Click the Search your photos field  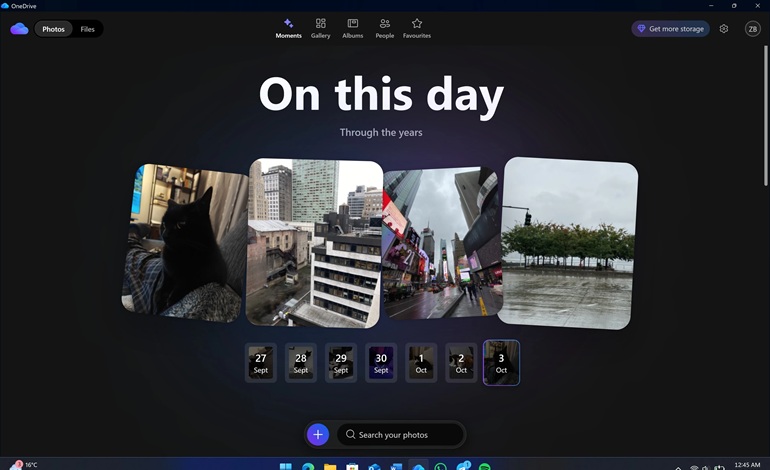pyautogui.click(x=400, y=434)
